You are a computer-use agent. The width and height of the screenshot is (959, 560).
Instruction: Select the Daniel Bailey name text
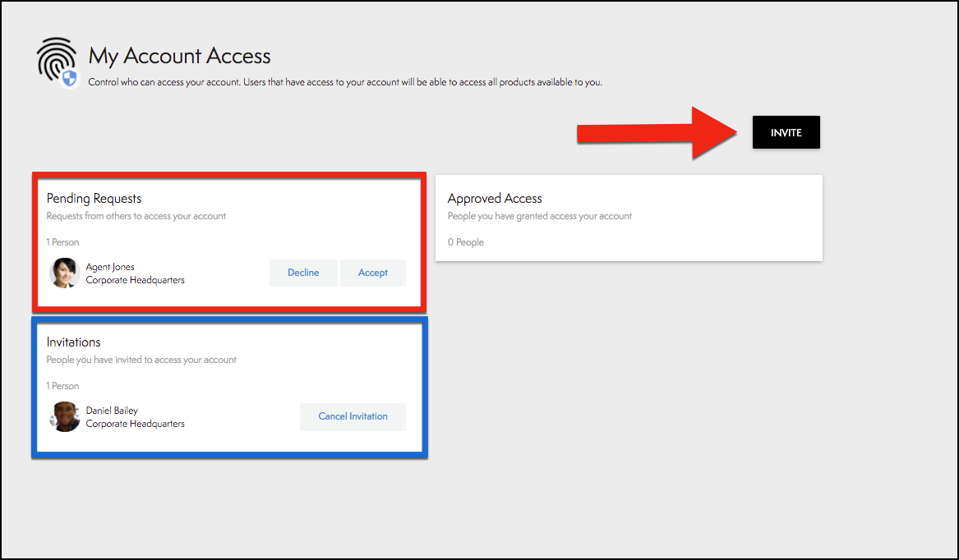113,410
